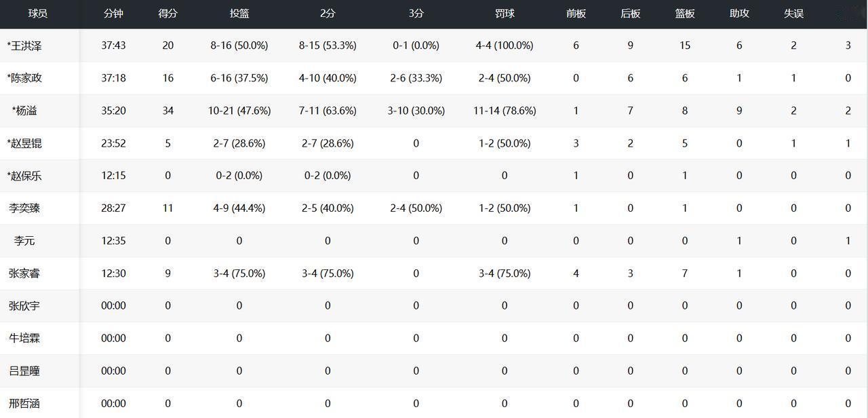The width and height of the screenshot is (868, 418).
Task: Select the 李奕臻 row name
Action: coord(24,208)
